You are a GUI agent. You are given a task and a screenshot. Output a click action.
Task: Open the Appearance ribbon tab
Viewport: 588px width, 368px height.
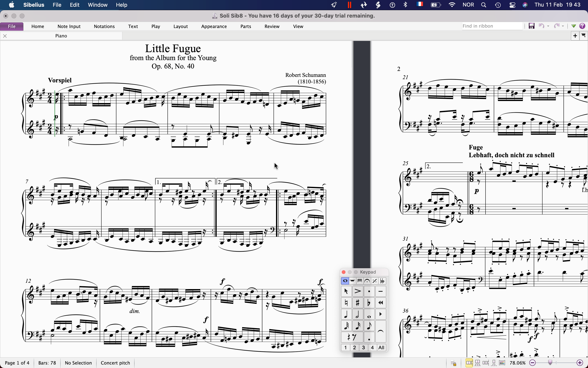pyautogui.click(x=214, y=26)
